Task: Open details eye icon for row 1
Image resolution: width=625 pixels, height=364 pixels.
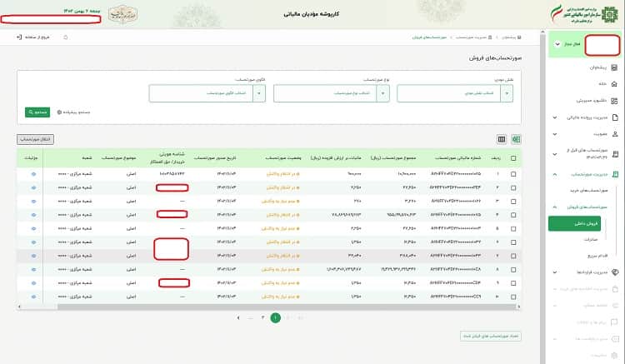Action: tap(33, 174)
